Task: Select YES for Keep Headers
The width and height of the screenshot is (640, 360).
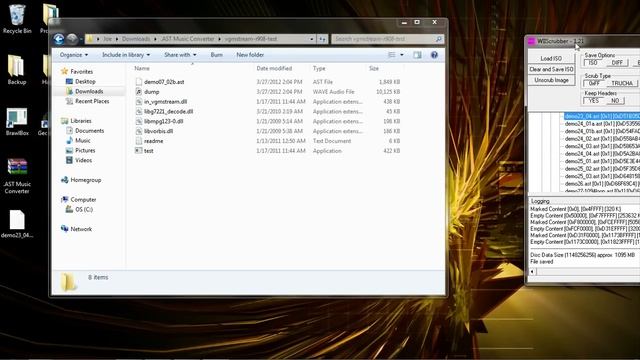Action: [x=594, y=100]
